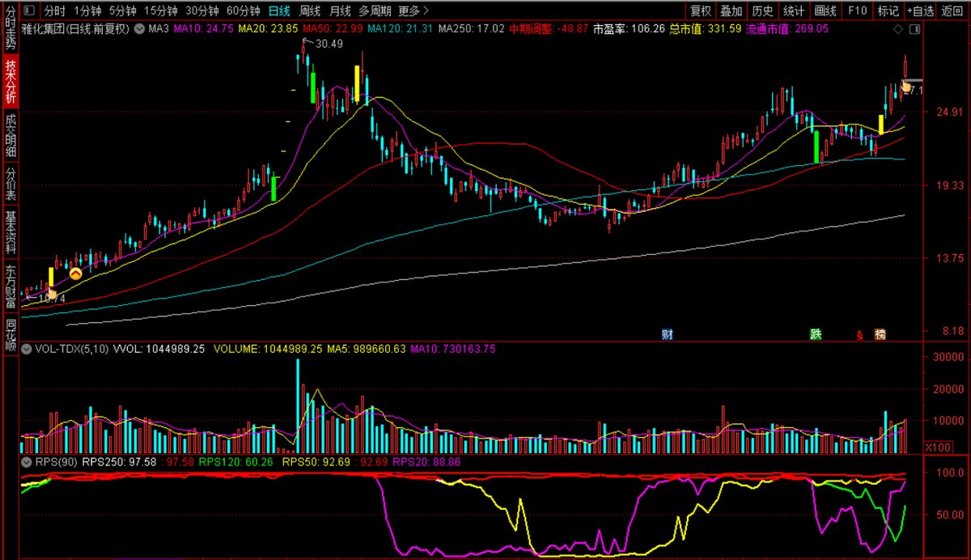Screen dimensions: 971x560
Task: Open the 基本资料 sidebar tab
Action: click(x=10, y=233)
